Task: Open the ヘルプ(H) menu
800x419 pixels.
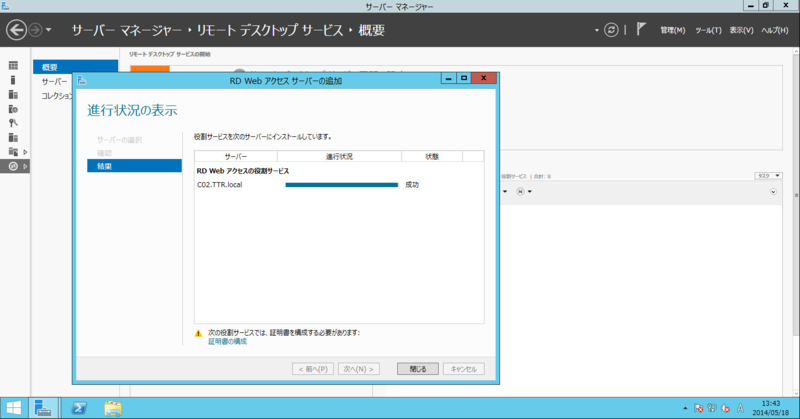Action: click(774, 31)
